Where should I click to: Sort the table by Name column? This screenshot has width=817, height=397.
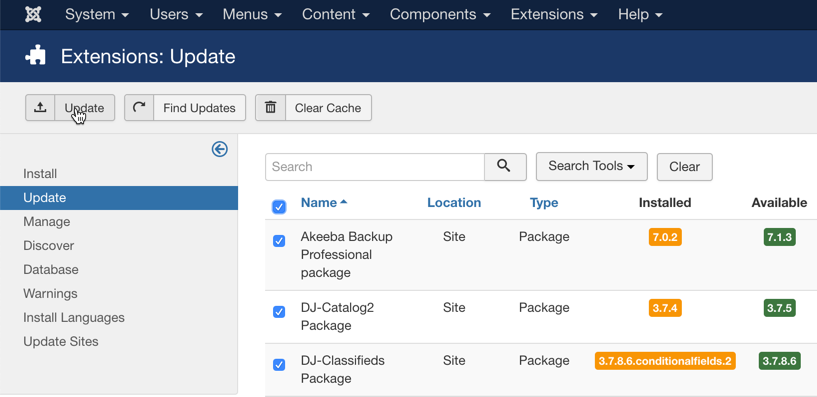[324, 203]
